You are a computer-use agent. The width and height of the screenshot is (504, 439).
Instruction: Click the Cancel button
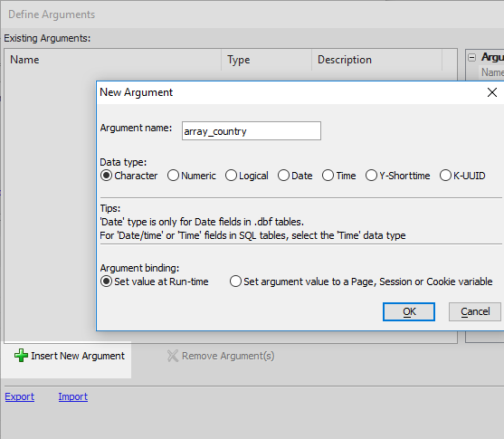coord(475,311)
